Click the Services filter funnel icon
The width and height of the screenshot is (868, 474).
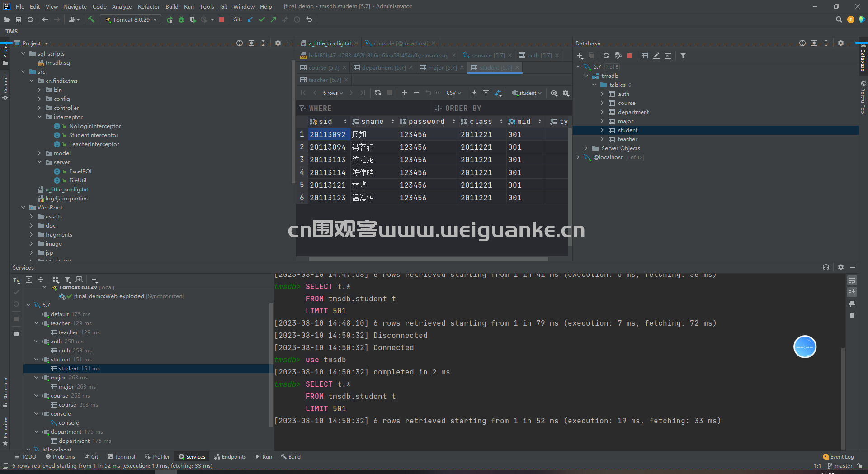[67, 280]
